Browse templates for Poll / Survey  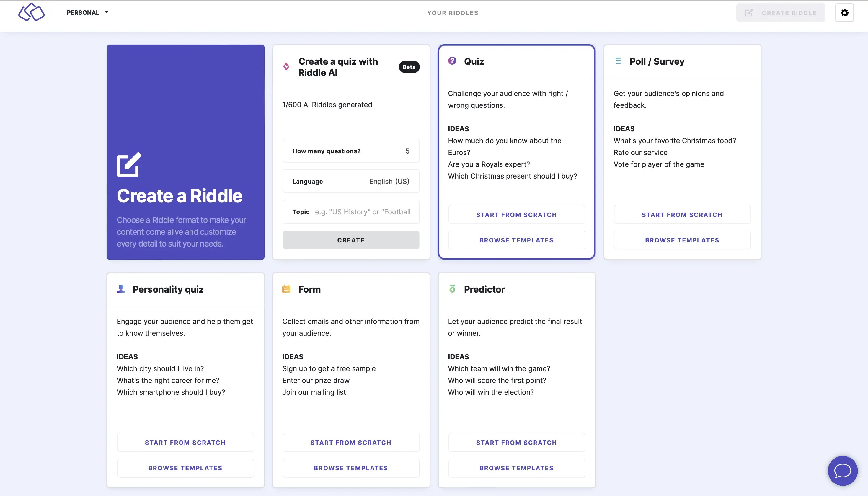[682, 240]
